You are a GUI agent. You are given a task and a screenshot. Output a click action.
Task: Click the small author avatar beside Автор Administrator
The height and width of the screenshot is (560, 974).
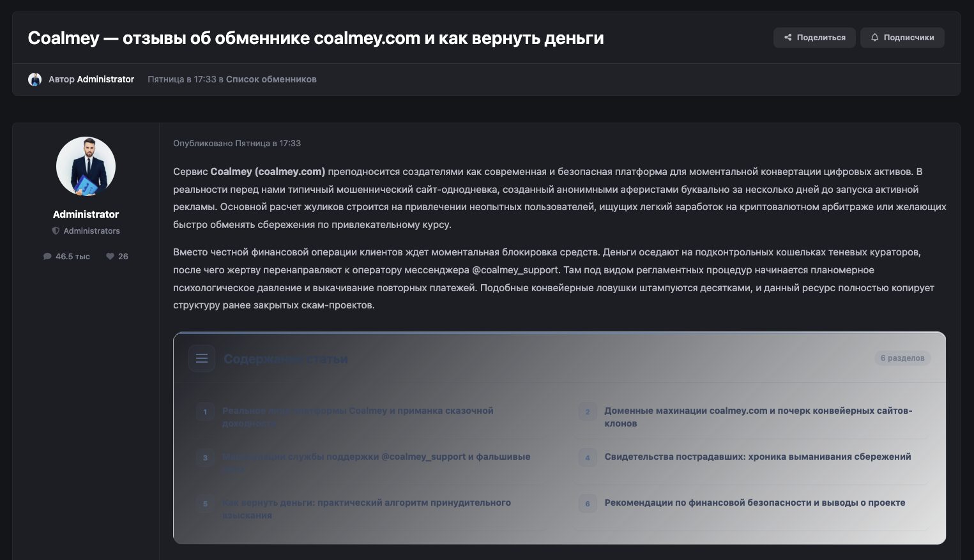(x=35, y=80)
